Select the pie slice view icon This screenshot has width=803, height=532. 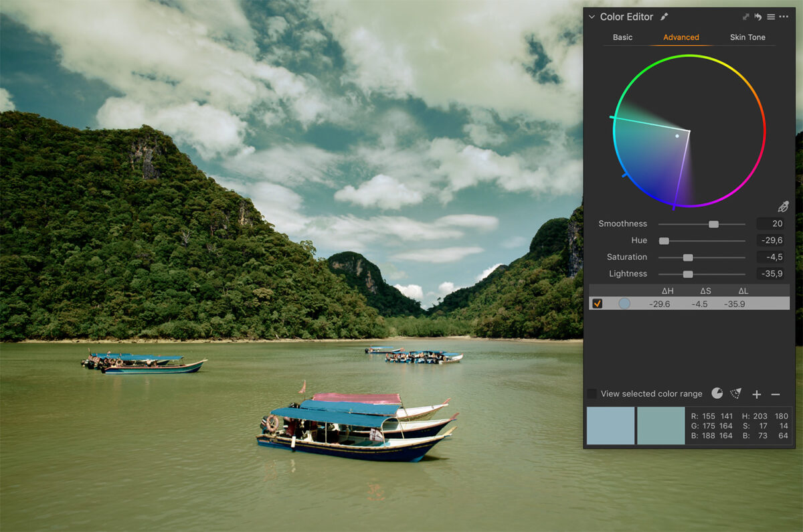(x=717, y=393)
